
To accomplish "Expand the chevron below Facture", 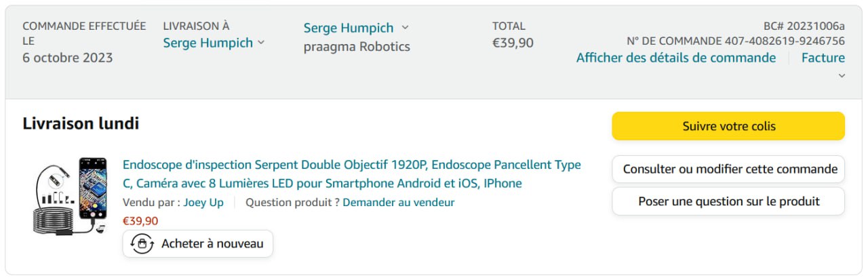I will 842,75.
